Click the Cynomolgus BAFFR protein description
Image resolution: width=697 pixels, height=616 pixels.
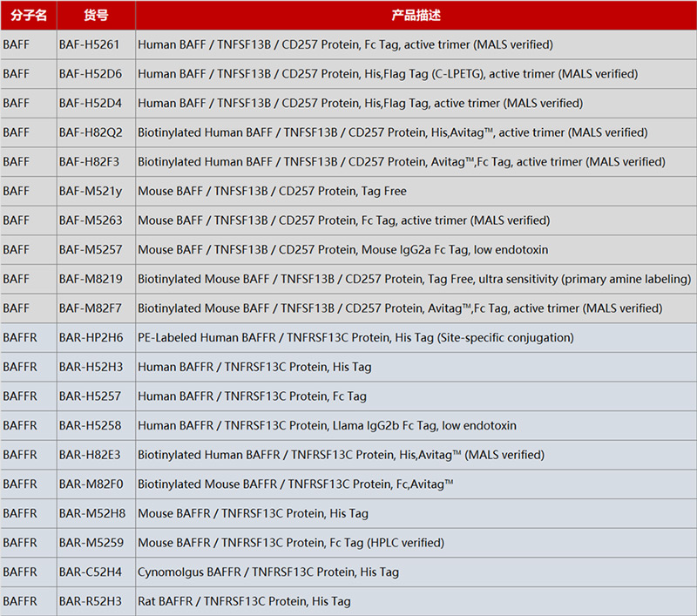[267, 572]
